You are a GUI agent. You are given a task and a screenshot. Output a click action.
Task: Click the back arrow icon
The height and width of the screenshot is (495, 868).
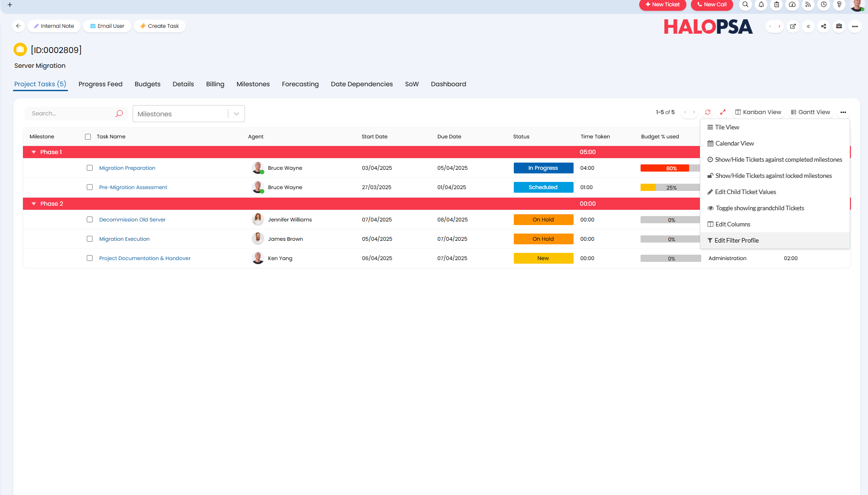coord(18,26)
